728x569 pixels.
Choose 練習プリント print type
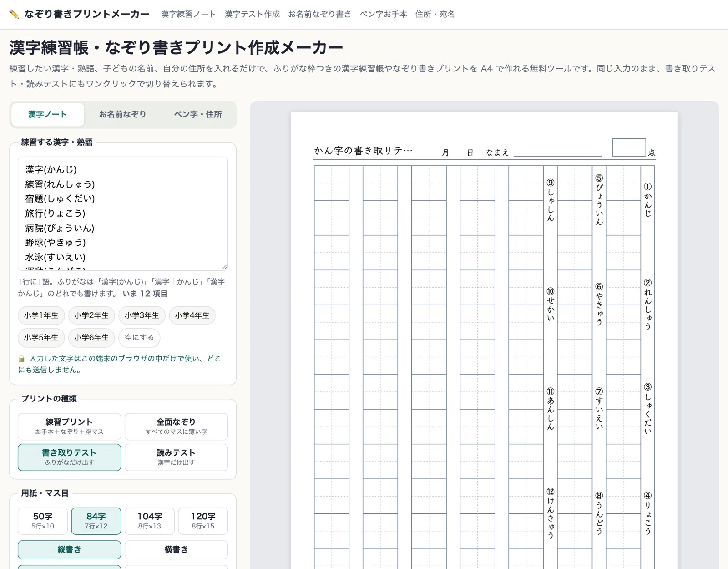point(70,427)
